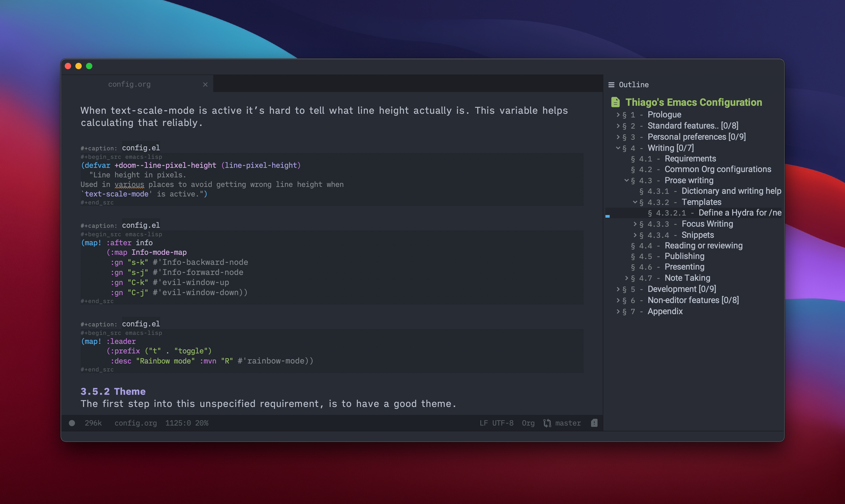The width and height of the screenshot is (845, 504).
Task: Jump to Define a Hydra outline entry
Action: tap(739, 213)
